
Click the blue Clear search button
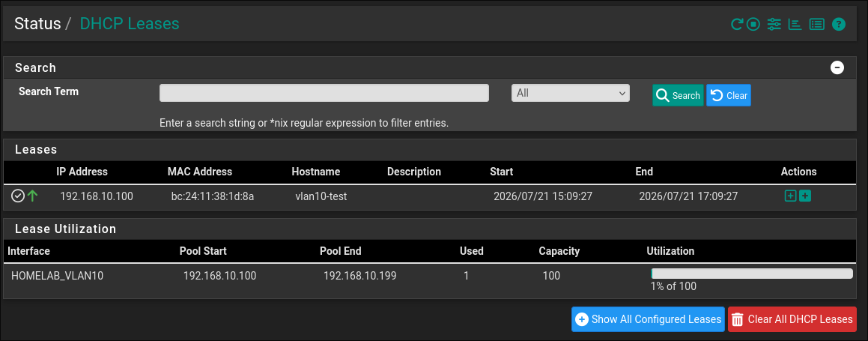click(729, 95)
